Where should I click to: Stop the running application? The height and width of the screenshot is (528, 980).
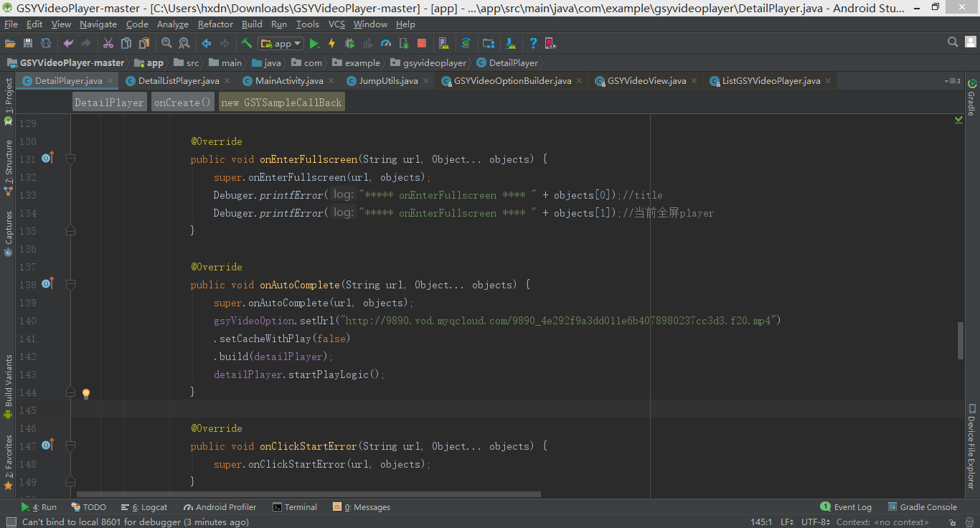coord(423,43)
